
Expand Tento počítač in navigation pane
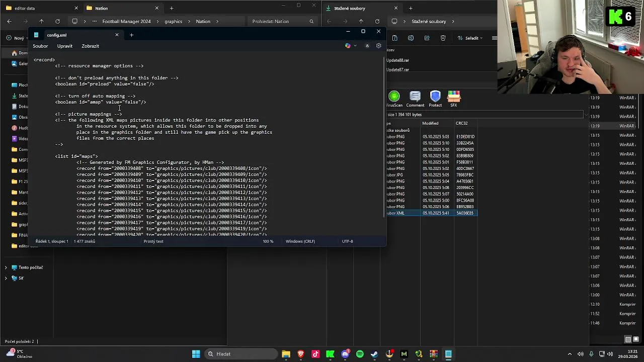pos(6,267)
